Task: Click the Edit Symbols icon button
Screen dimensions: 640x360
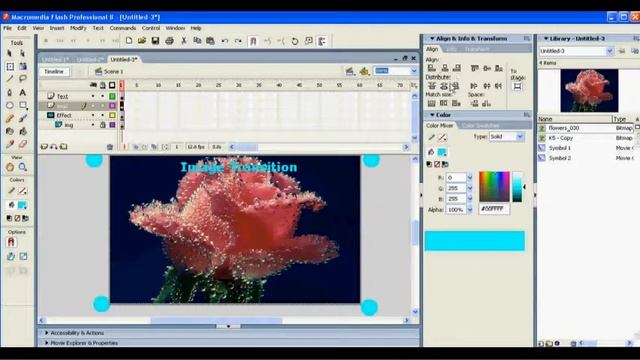Action: [x=364, y=71]
